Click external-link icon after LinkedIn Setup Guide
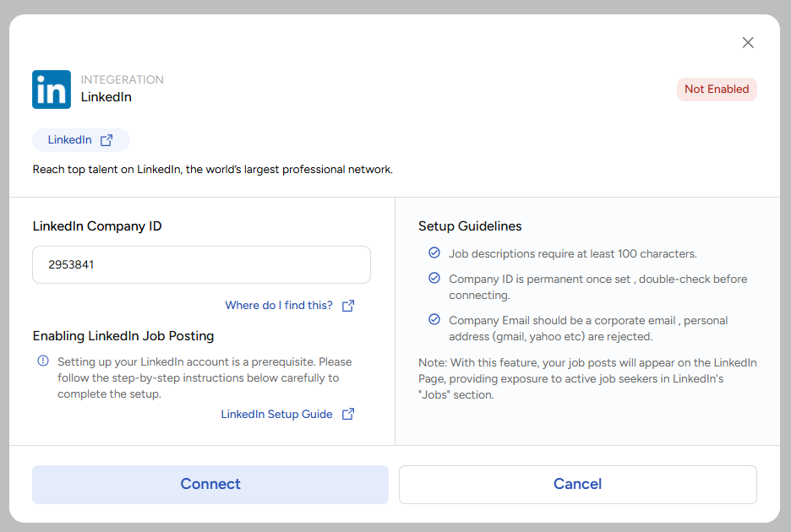This screenshot has height=532, width=791. 348,414
